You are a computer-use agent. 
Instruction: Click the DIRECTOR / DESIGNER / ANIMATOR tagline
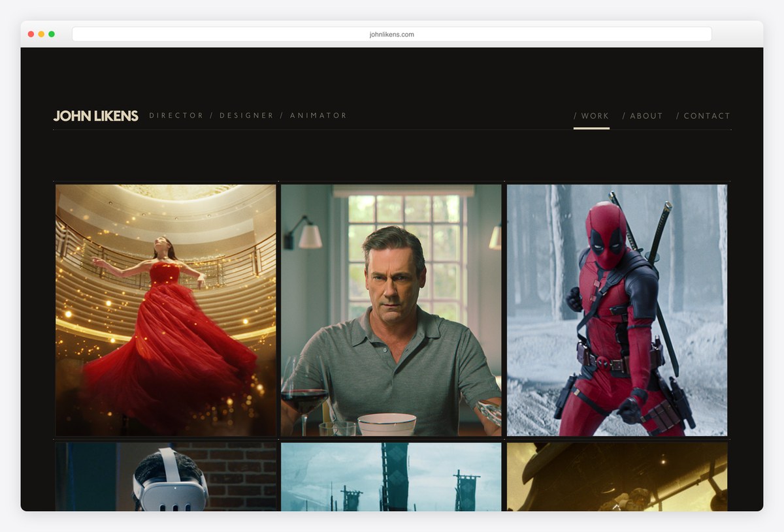pyautogui.click(x=248, y=116)
